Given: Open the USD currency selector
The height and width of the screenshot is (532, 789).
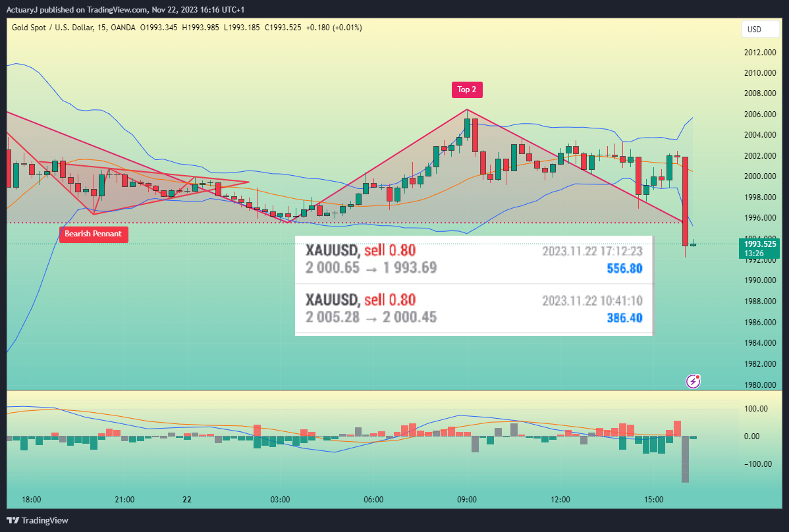Looking at the screenshot, I should click(760, 29).
